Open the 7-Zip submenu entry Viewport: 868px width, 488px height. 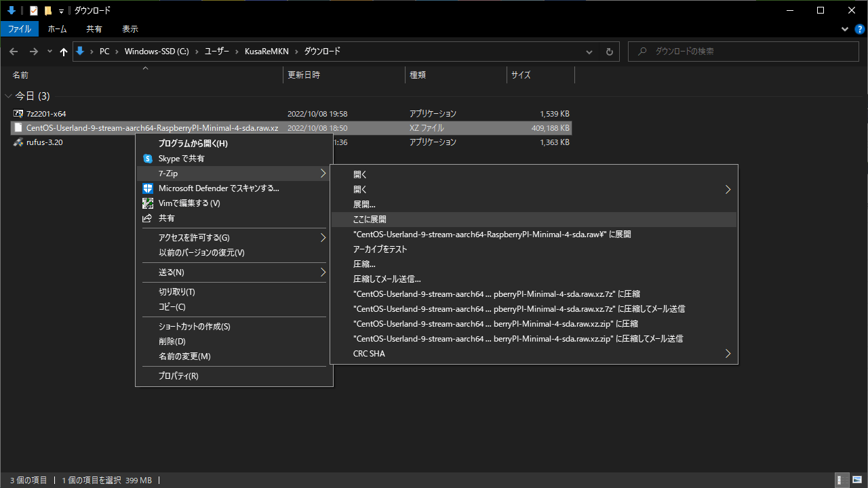234,174
